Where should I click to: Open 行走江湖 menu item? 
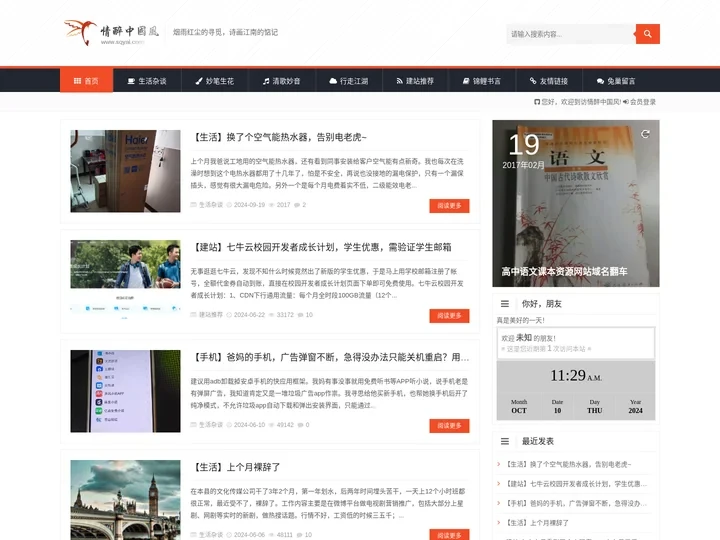pyautogui.click(x=349, y=81)
